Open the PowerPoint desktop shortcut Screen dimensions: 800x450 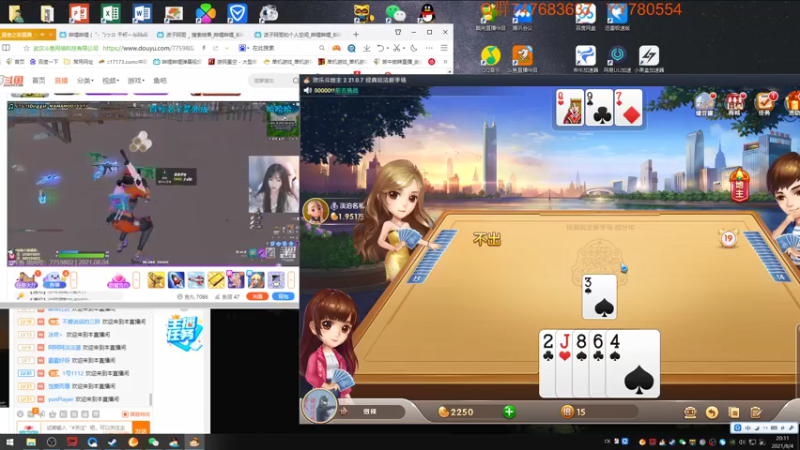coord(79,13)
